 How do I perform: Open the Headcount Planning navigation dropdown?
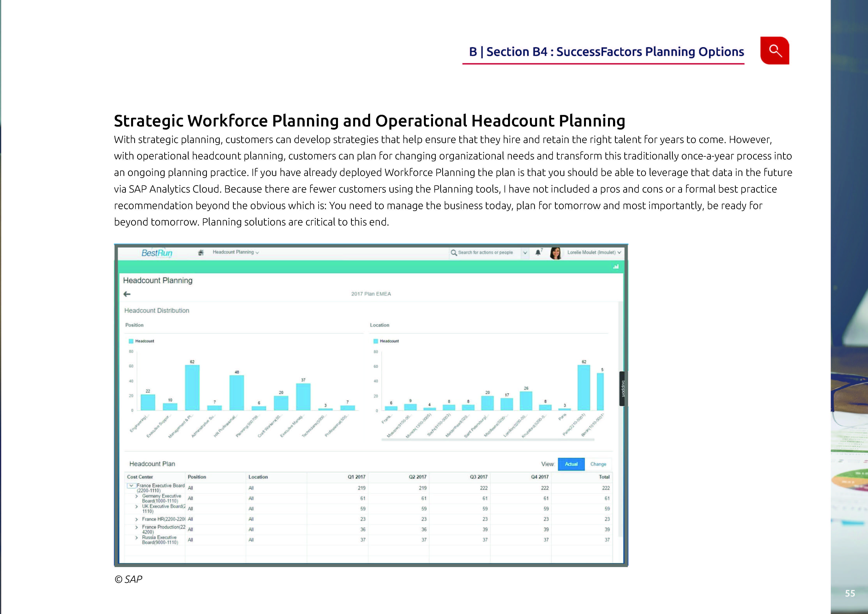coord(236,252)
